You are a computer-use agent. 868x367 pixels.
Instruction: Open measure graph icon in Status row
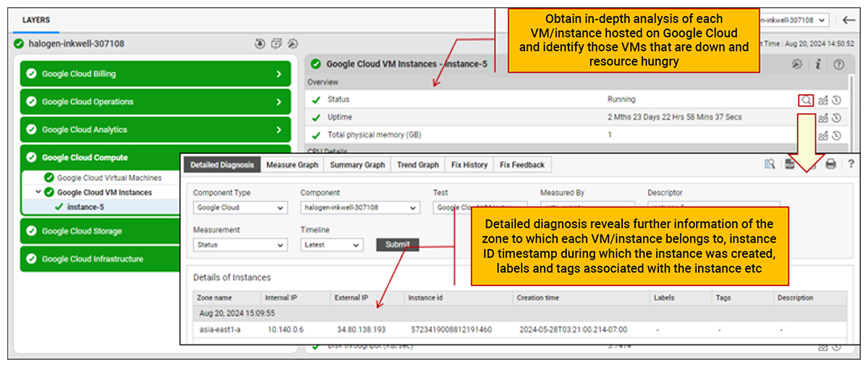click(823, 100)
